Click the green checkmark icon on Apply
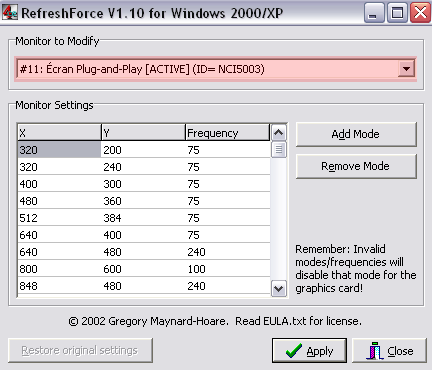This screenshot has height=370, width=432. pyautogui.click(x=294, y=351)
